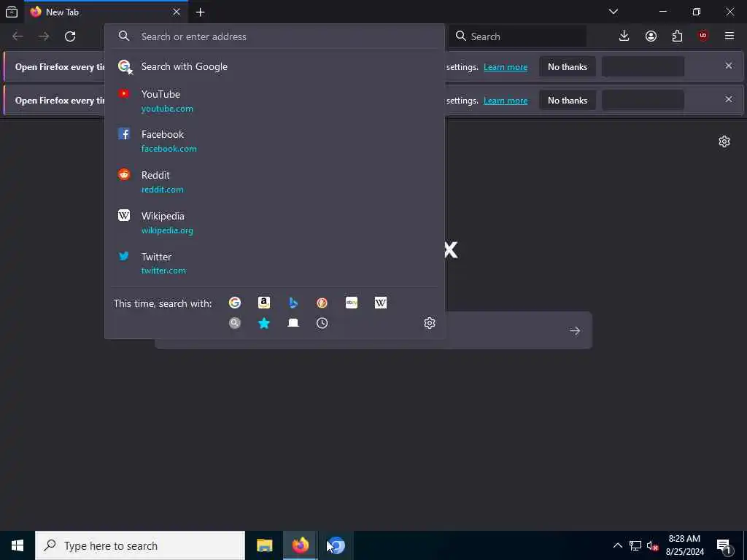The image size is (747, 560).
Task: Open Firefox View icon at tab strip start
Action: 12,12
